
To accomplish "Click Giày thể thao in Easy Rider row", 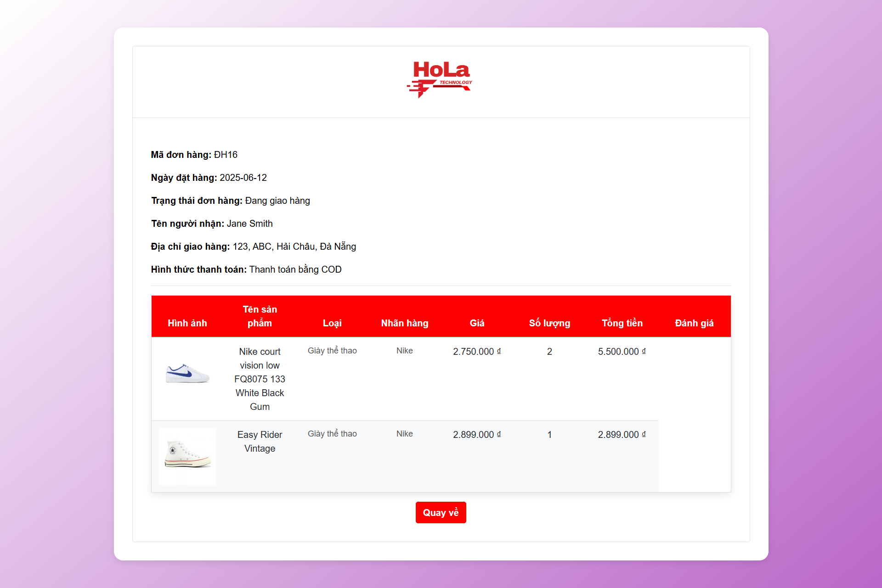I will [x=332, y=434].
